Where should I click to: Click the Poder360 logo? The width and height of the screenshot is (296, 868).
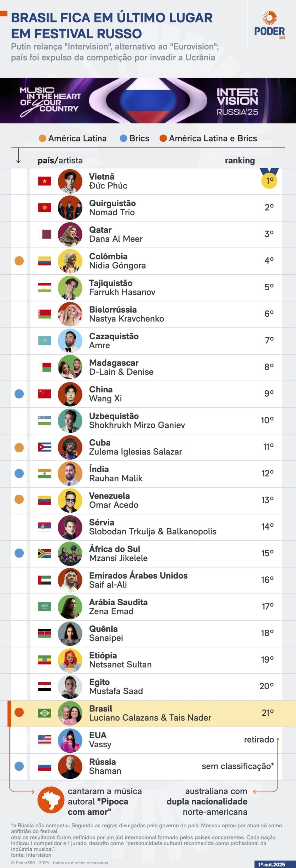click(270, 25)
